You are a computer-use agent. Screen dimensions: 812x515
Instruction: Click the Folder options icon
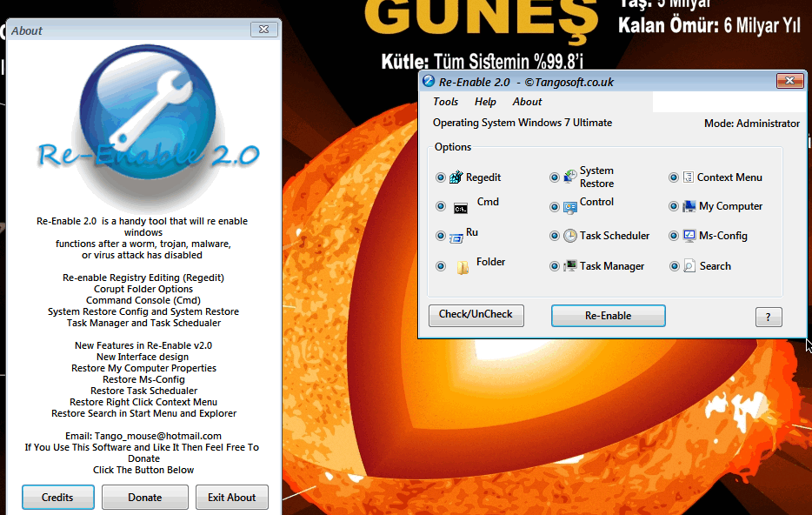(463, 267)
